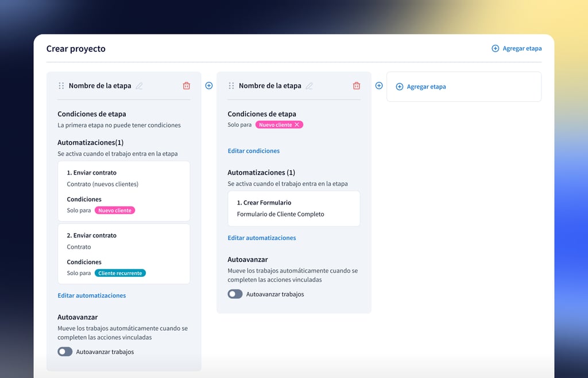Open Editar automatizaciones in second stage
Screen dimensions: 588x378
click(x=261, y=237)
